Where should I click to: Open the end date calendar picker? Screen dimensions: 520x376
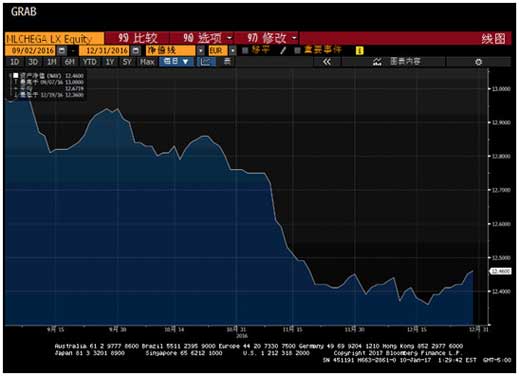click(x=136, y=51)
